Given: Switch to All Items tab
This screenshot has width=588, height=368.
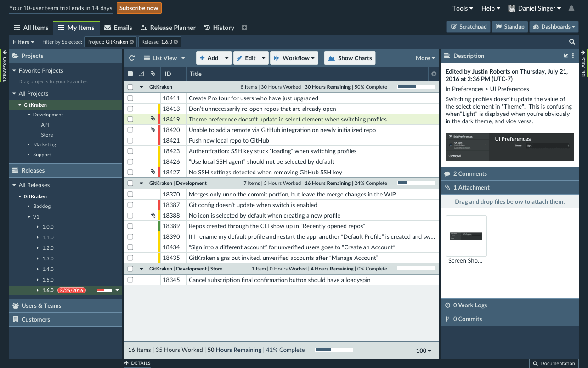Looking at the screenshot, I should pyautogui.click(x=31, y=28).
